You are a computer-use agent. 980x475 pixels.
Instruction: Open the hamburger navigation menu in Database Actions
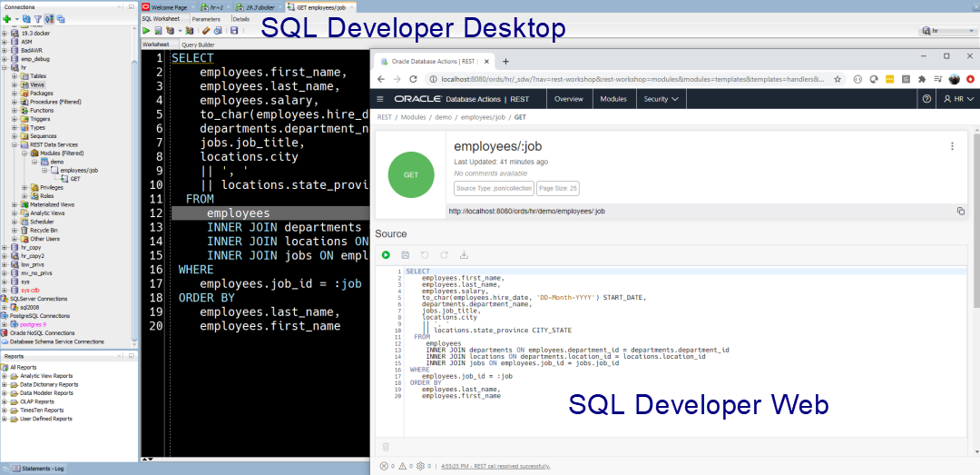380,99
